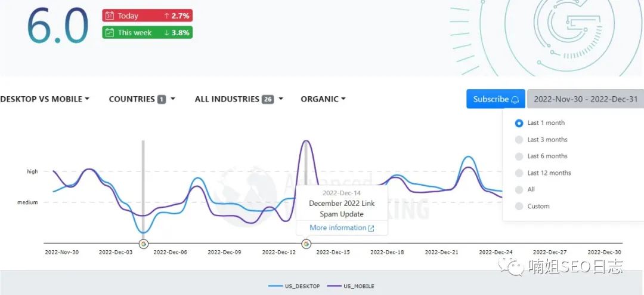Click the calendar icon on the Today badge
Image resolution: width=644 pixels, height=295 pixels.
[109, 16]
